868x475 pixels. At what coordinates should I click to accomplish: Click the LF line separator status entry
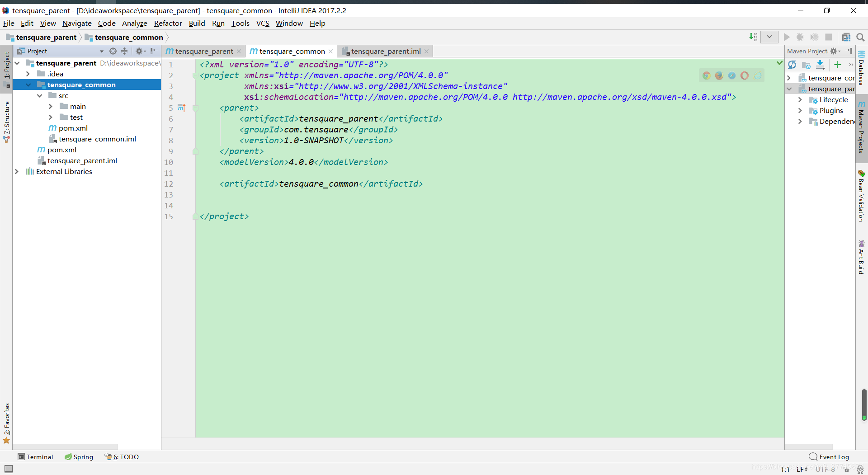click(802, 469)
